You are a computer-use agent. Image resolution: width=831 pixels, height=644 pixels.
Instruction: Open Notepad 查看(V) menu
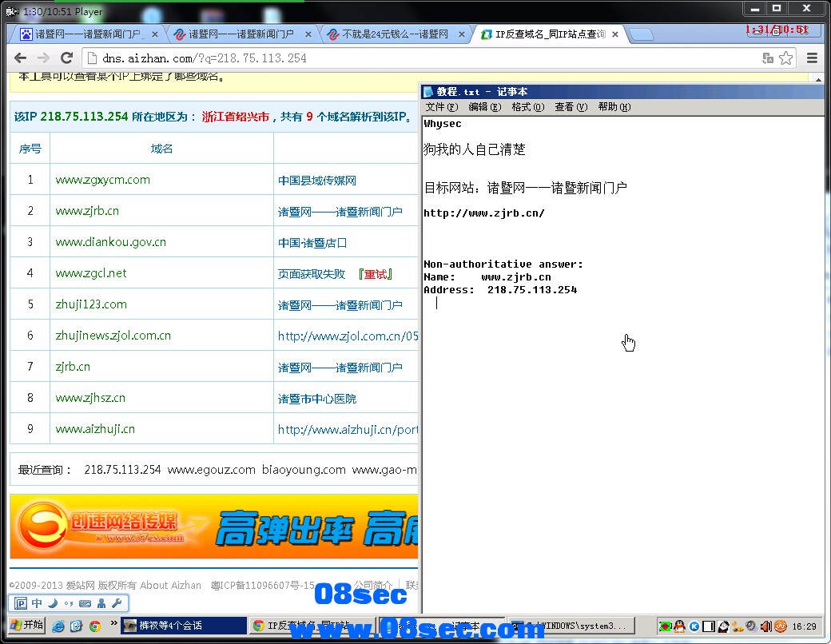pyautogui.click(x=571, y=107)
